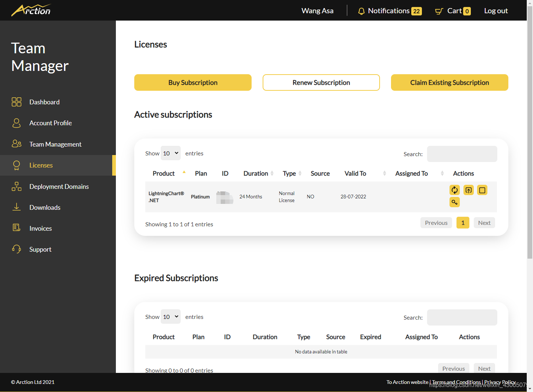Click the Notifications count badge 22
This screenshot has width=533, height=392.
pos(416,11)
